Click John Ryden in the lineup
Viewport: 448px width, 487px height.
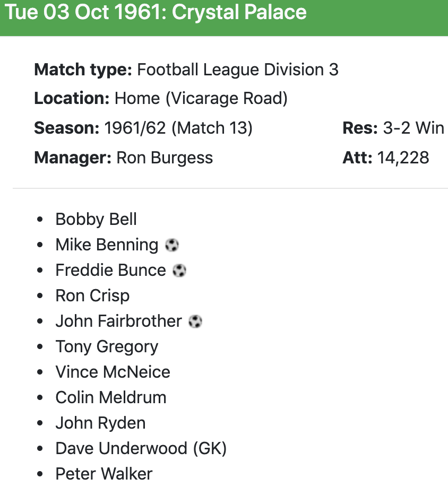(100, 423)
